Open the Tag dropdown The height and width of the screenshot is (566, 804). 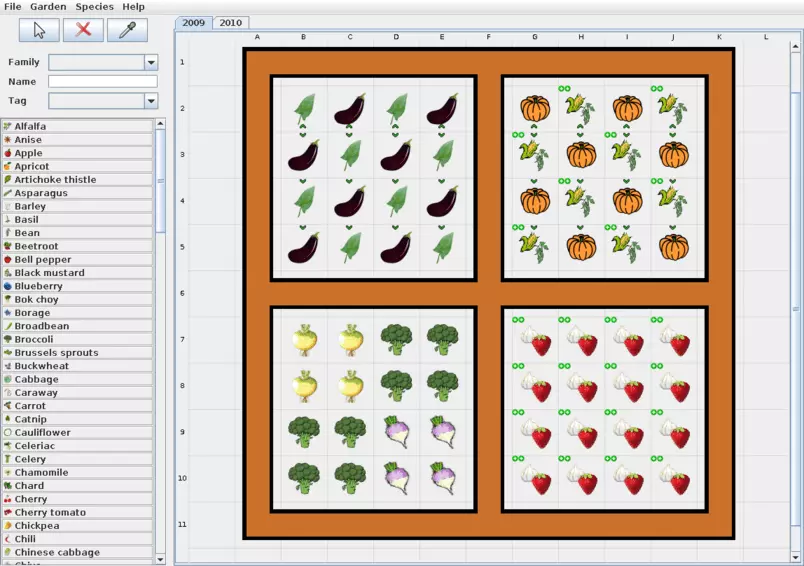tap(151, 101)
